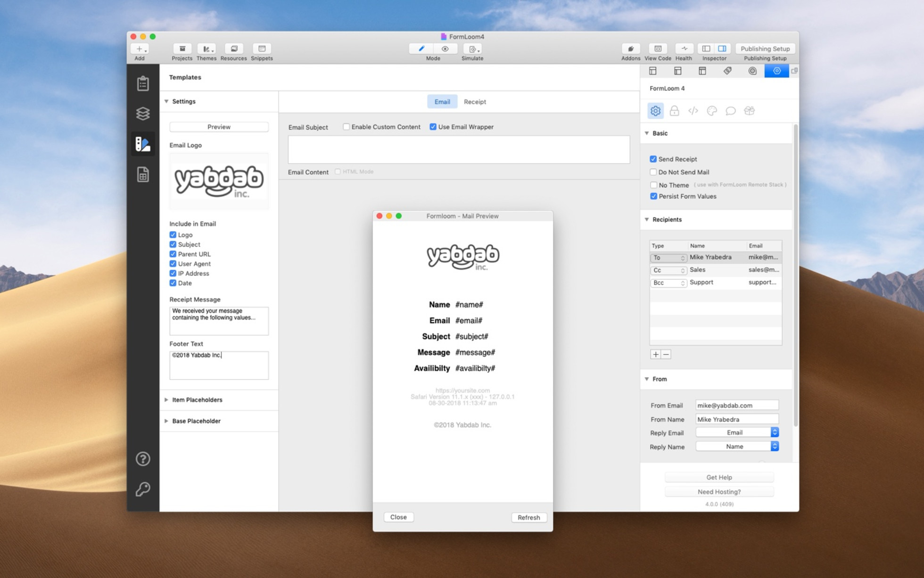The height and width of the screenshot is (578, 924).
Task: Click the palette style icon in inspector
Action: [x=712, y=111]
